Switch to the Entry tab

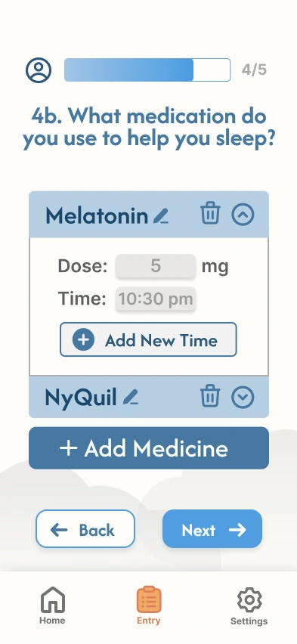(x=149, y=605)
